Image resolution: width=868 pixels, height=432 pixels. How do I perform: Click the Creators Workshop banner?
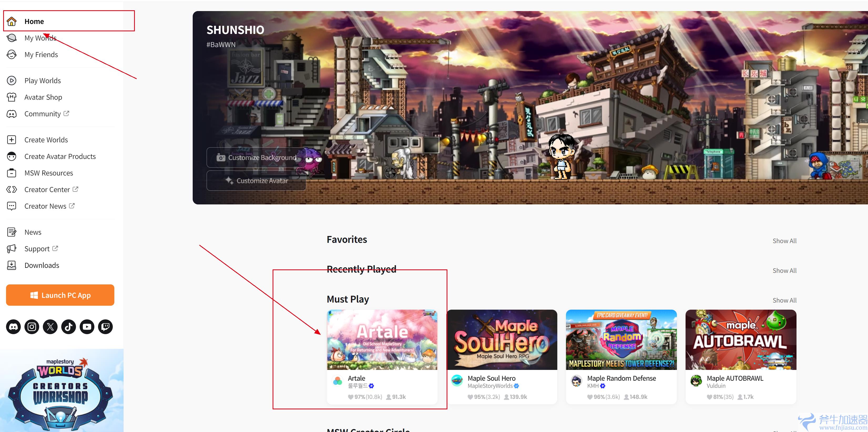(x=62, y=390)
